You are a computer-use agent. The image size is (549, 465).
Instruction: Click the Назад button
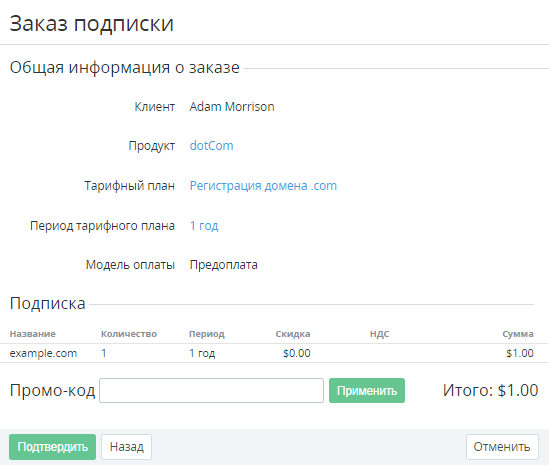click(126, 447)
